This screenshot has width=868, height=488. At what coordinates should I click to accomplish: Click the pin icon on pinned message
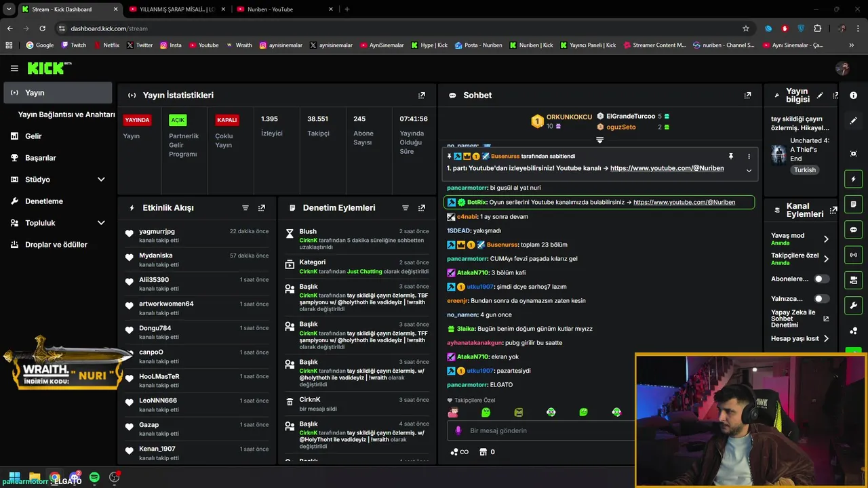pyautogui.click(x=731, y=157)
